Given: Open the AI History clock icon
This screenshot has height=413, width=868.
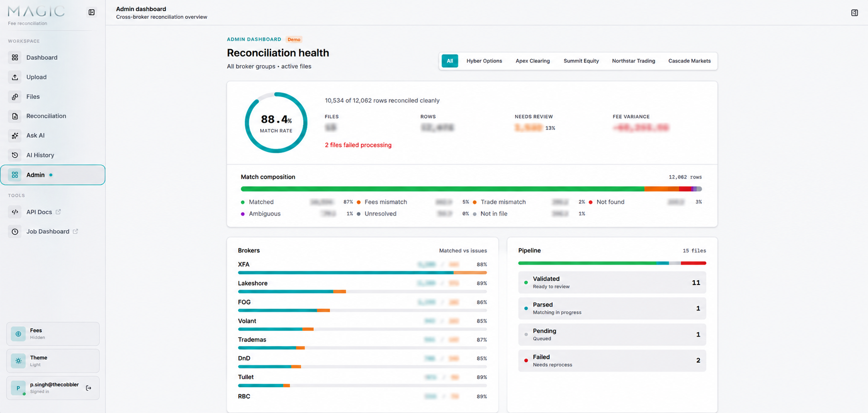Looking at the screenshot, I should [x=15, y=155].
